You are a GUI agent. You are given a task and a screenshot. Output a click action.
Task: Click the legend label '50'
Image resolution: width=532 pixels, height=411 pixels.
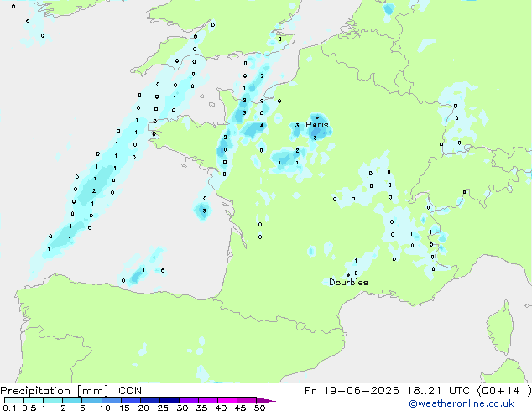click(x=260, y=408)
